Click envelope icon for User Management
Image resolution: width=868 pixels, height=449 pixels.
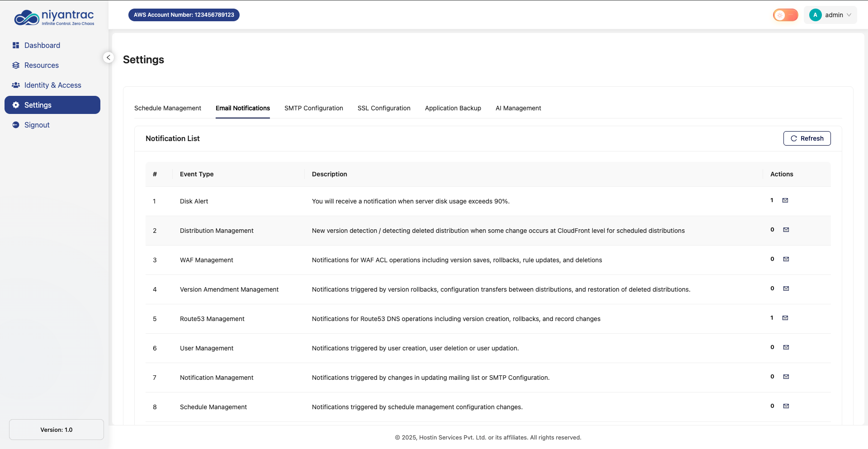(x=786, y=347)
